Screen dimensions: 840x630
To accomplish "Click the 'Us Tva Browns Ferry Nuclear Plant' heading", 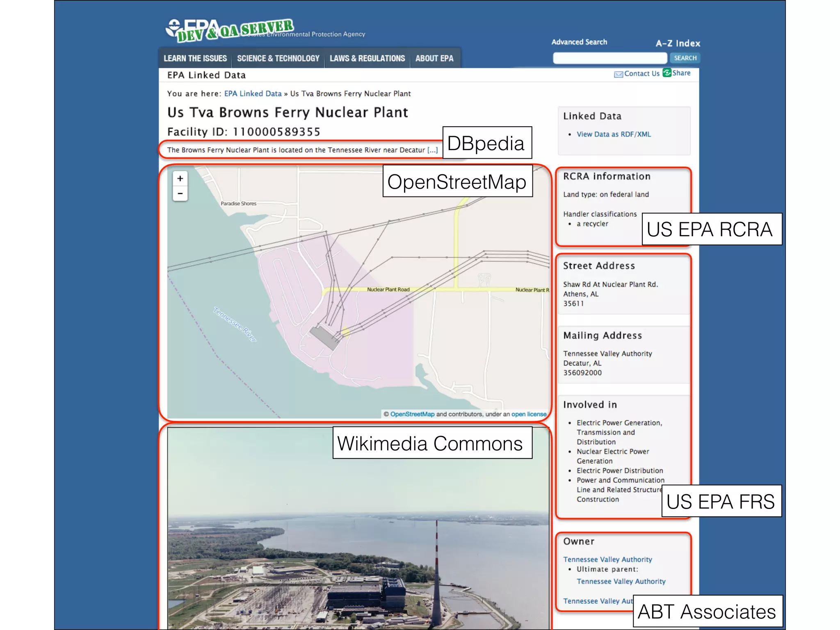I will click(x=288, y=112).
